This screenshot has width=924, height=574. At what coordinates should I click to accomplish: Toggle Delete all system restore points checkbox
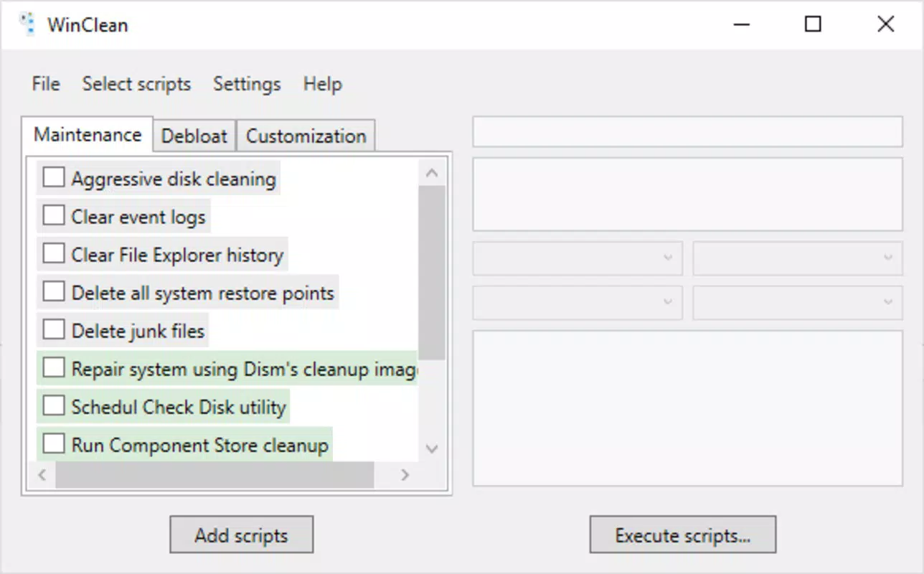[x=54, y=292]
